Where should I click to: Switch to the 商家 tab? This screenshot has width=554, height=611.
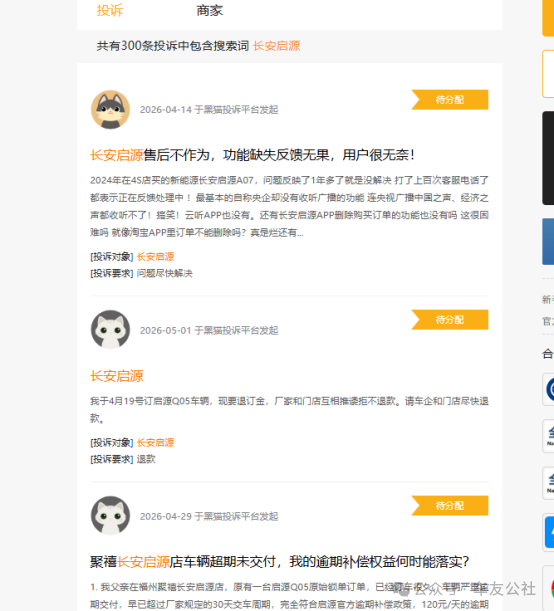tap(210, 11)
